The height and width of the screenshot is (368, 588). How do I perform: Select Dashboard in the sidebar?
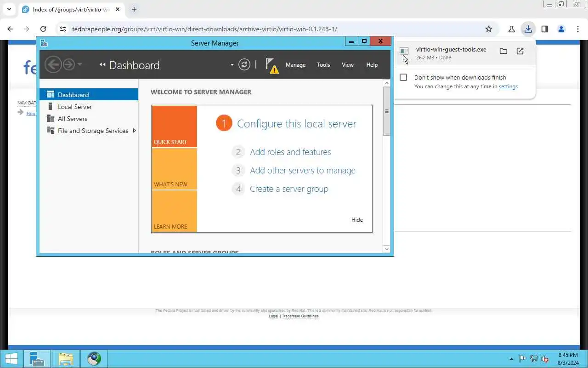click(x=89, y=94)
